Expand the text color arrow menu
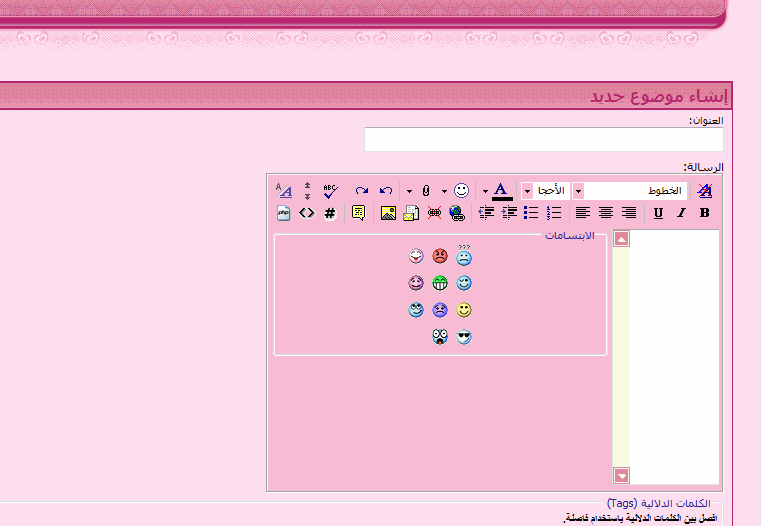Image resolution: width=762 pixels, height=526 pixels. [485, 190]
